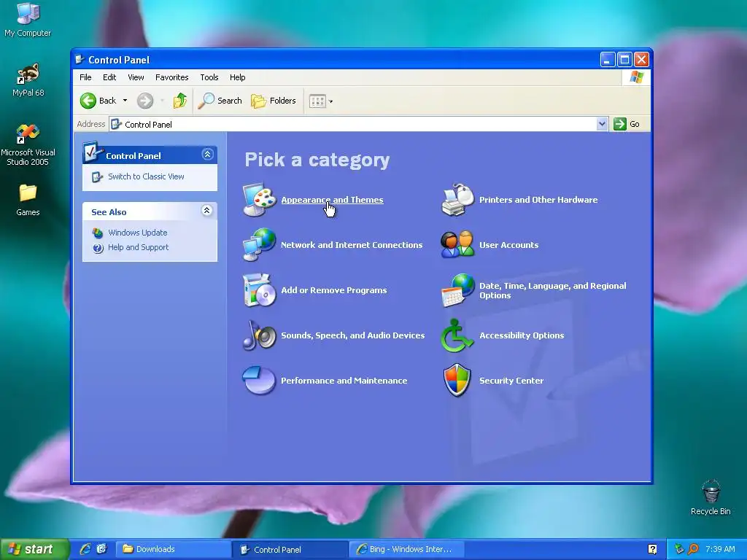Viewport: 747px width, 560px height.
Task: Open the Edit menu
Action: click(x=109, y=77)
